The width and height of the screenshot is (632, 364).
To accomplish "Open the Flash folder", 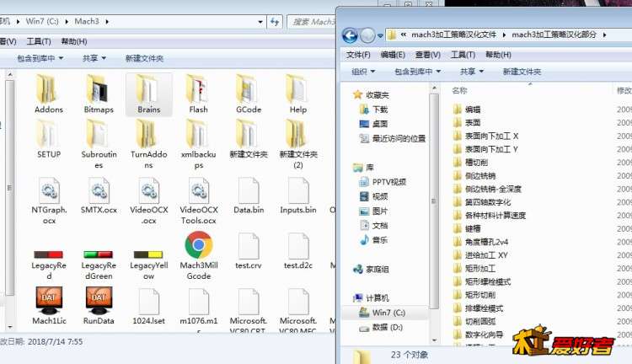I will coord(198,94).
